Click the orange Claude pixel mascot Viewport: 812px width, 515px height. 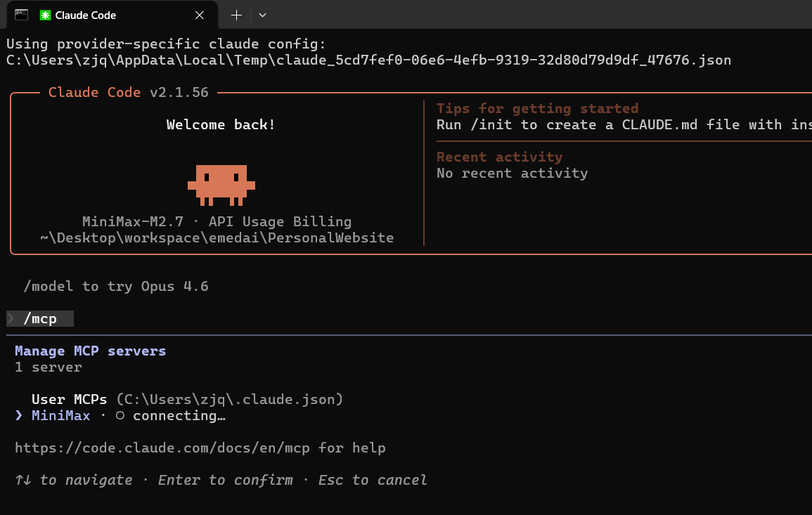click(221, 185)
